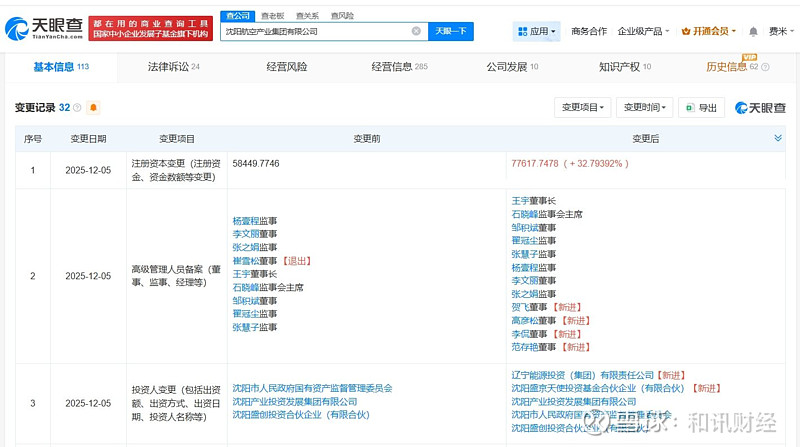Open 范存艳 newly added director link
Viewport: 800px width, 447px height.
point(525,347)
